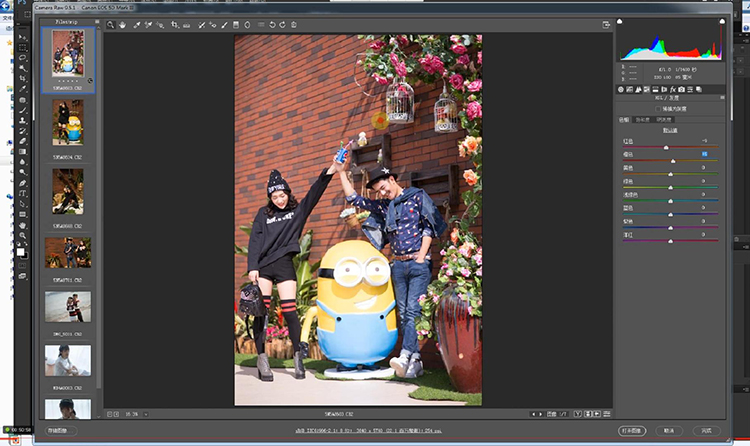The height and width of the screenshot is (446, 750).
Task: Select Photoshop Pen tool in left toolbar
Action: (x=22, y=183)
